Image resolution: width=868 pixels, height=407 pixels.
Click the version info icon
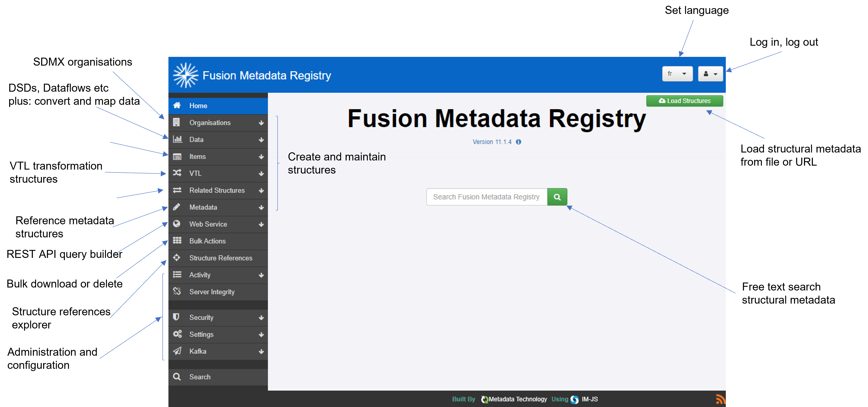519,142
